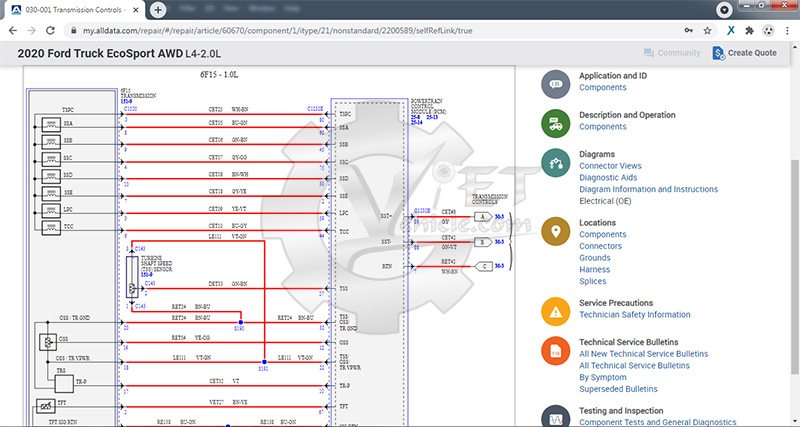Click the Community chat icon

pos(649,53)
